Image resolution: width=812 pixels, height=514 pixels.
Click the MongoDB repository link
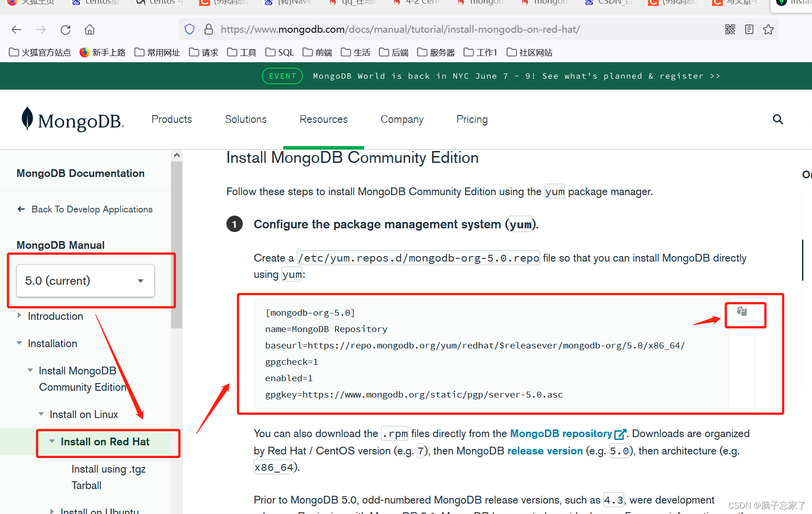click(561, 433)
